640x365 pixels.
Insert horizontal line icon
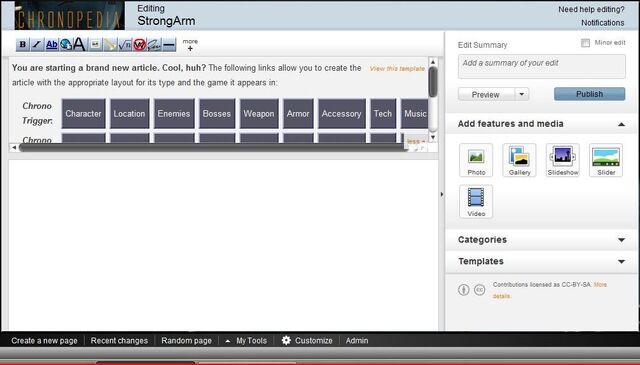[x=169, y=45]
